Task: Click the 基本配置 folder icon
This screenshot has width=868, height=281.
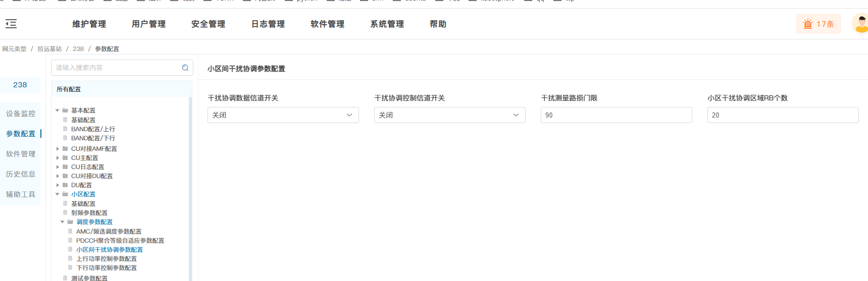Action: [x=65, y=110]
